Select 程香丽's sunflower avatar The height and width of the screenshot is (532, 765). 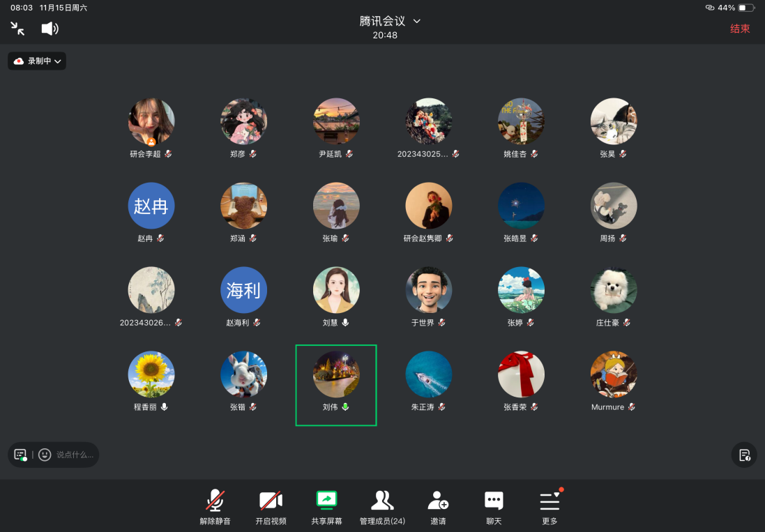(x=151, y=374)
